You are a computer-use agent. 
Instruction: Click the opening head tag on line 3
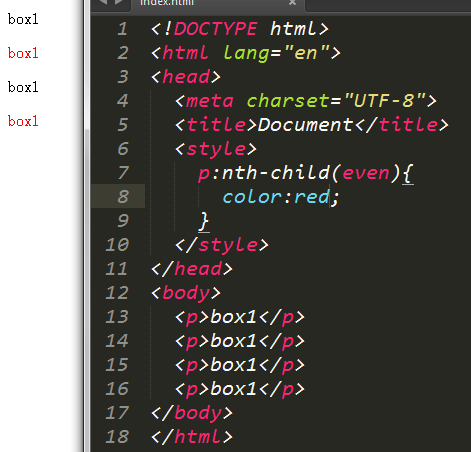[186, 77]
